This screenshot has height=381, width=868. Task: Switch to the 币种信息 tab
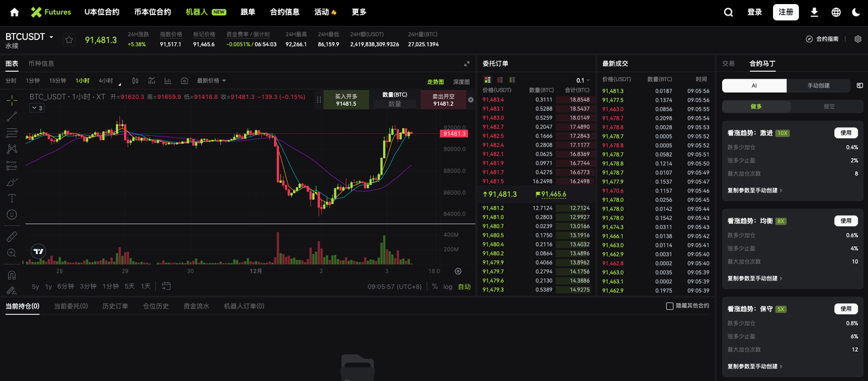coord(41,63)
